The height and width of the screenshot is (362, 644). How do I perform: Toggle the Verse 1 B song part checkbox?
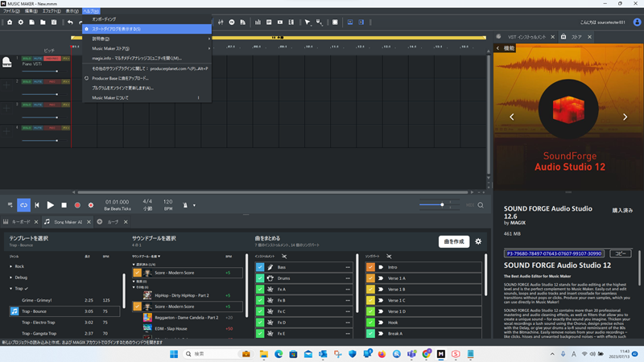(370, 289)
